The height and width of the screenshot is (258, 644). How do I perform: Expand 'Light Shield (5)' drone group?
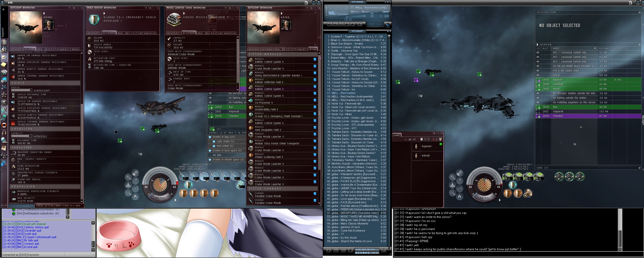coord(214,142)
